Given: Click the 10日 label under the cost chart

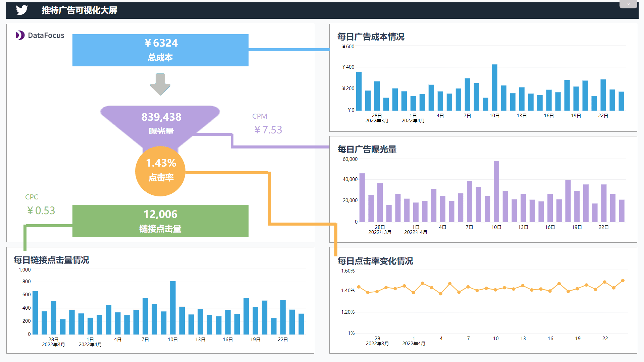Looking at the screenshot, I should [x=495, y=116].
